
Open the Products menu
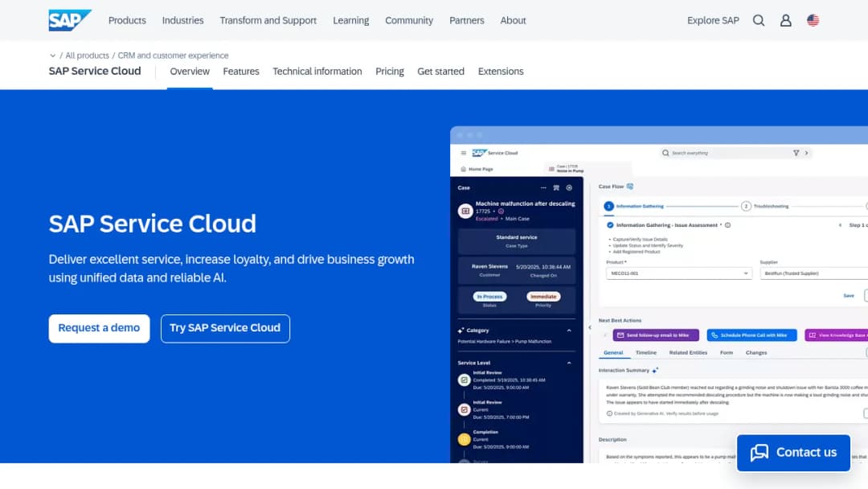127,20
